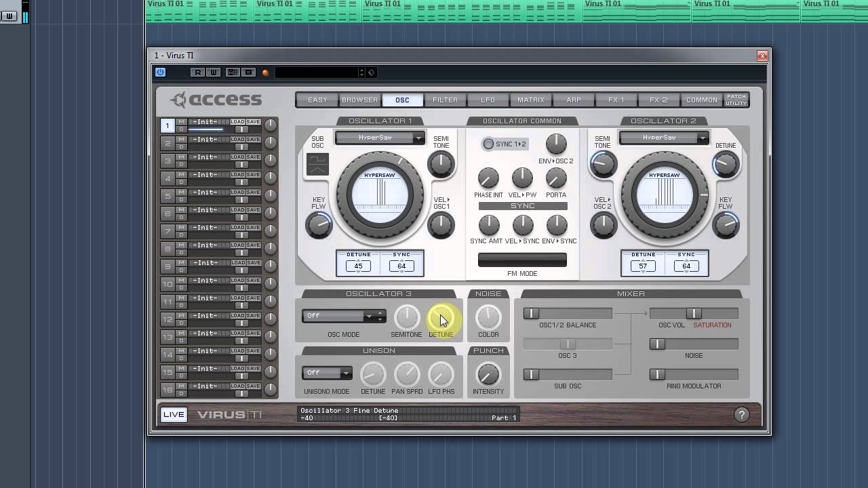The width and height of the screenshot is (868, 488).
Task: Click Oscillator 1 Sync value 64
Action: click(401, 266)
